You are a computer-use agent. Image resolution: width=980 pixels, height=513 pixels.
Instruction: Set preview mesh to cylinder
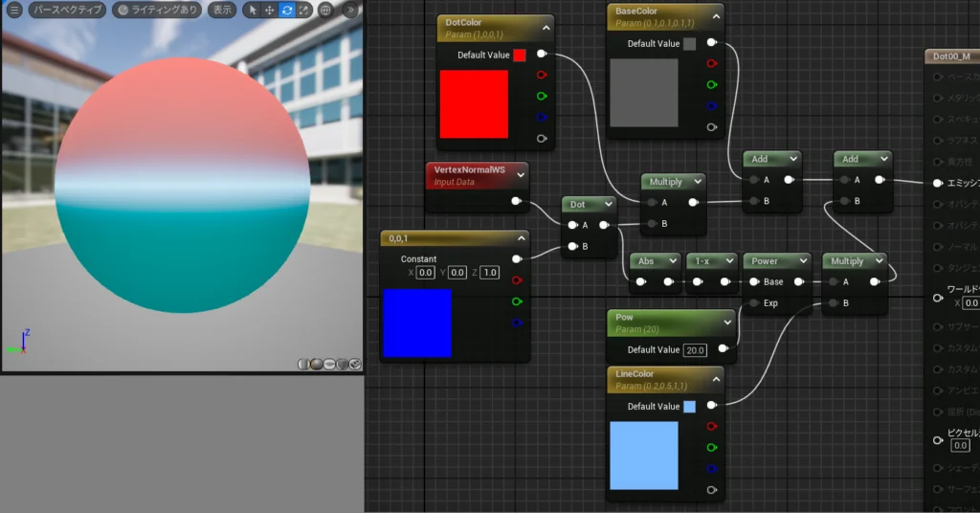pos(303,364)
